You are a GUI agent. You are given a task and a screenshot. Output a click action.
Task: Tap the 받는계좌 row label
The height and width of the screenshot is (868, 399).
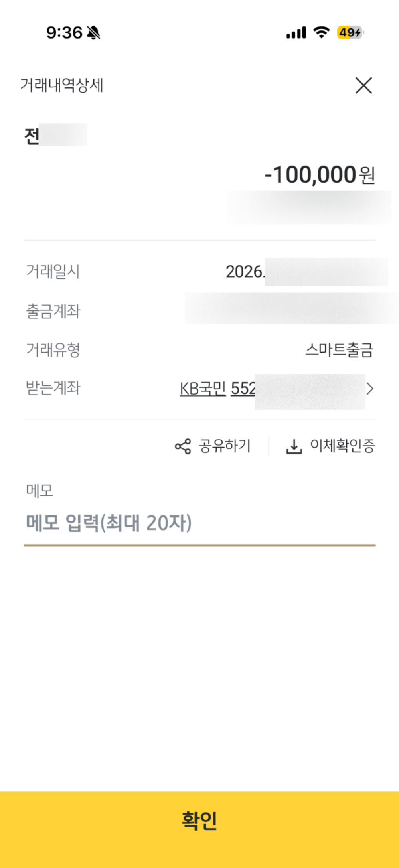click(x=53, y=388)
